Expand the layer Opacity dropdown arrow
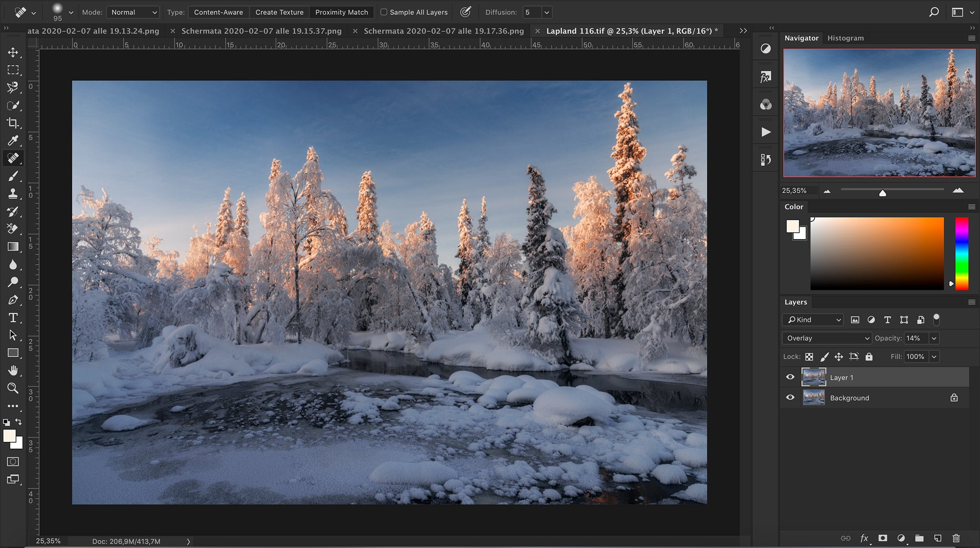980x548 pixels. pyautogui.click(x=934, y=338)
